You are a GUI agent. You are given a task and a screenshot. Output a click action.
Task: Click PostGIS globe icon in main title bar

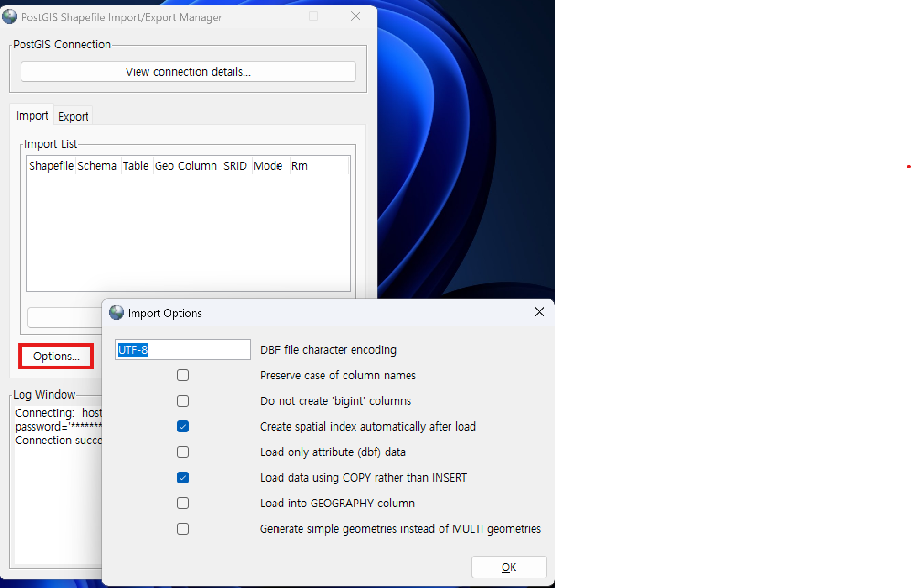[9, 17]
